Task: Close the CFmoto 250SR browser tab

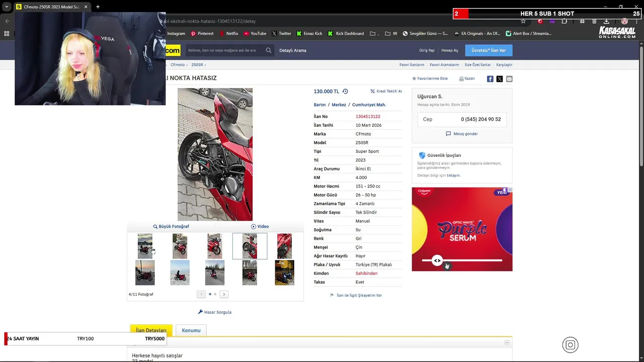Action: (86, 7)
